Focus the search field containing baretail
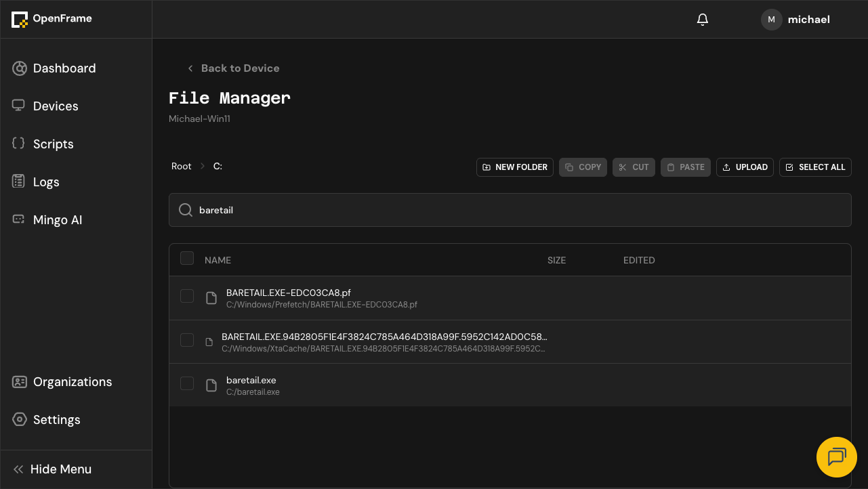 pos(510,210)
